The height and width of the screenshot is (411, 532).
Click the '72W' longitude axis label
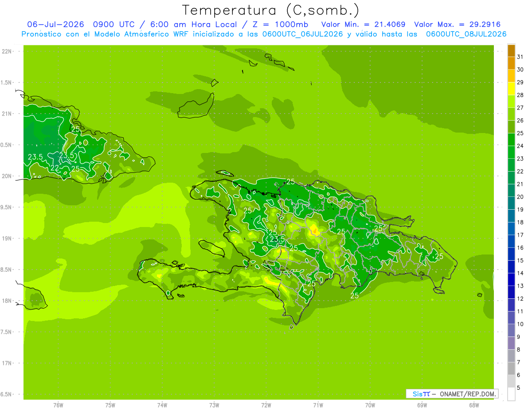(x=266, y=405)
